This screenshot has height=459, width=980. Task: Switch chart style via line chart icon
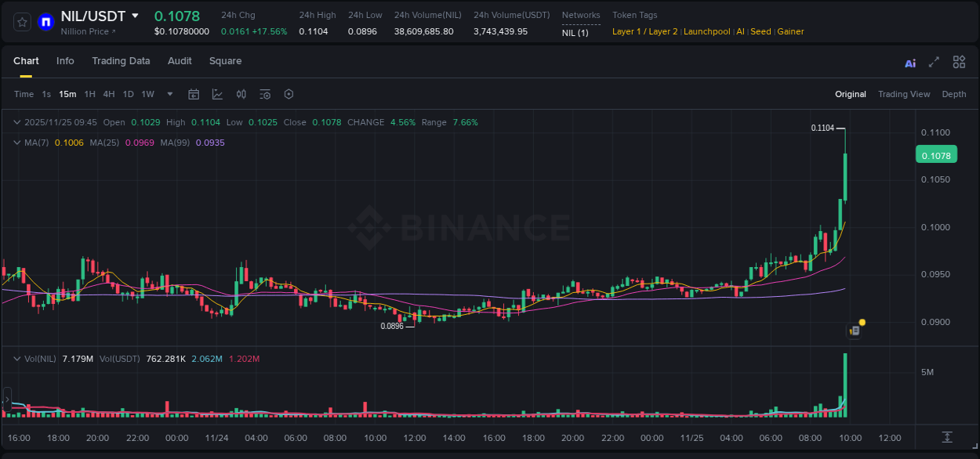point(216,94)
